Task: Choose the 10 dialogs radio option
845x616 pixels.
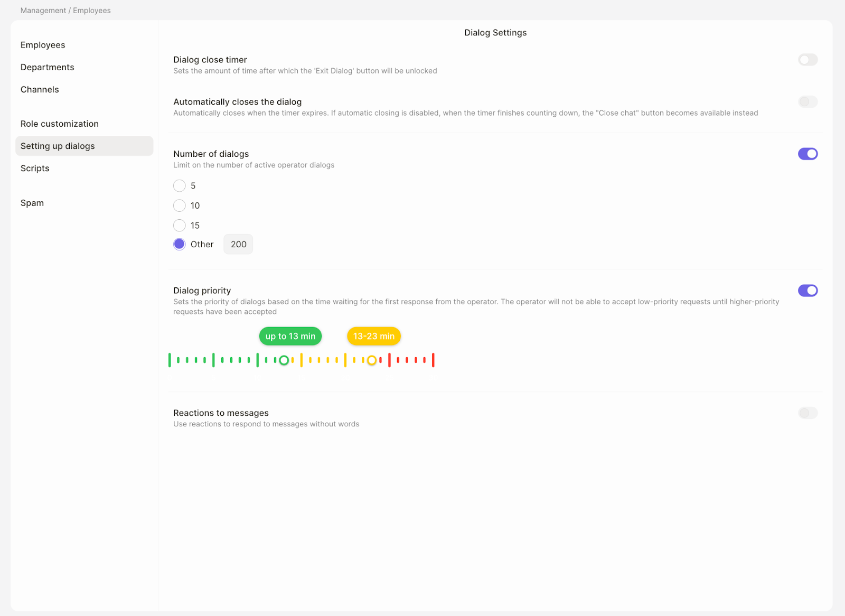Action: pos(180,206)
